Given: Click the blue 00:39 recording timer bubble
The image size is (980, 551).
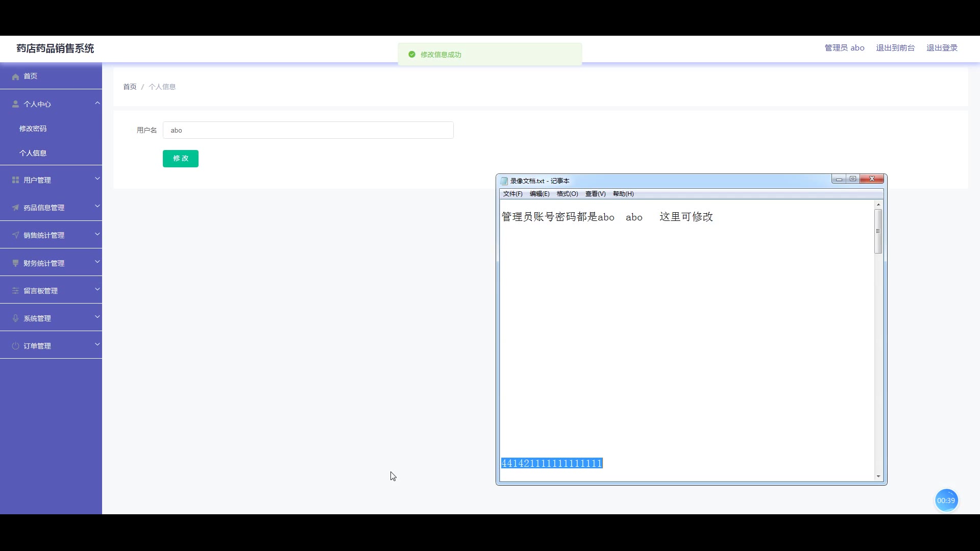Looking at the screenshot, I should (x=946, y=500).
